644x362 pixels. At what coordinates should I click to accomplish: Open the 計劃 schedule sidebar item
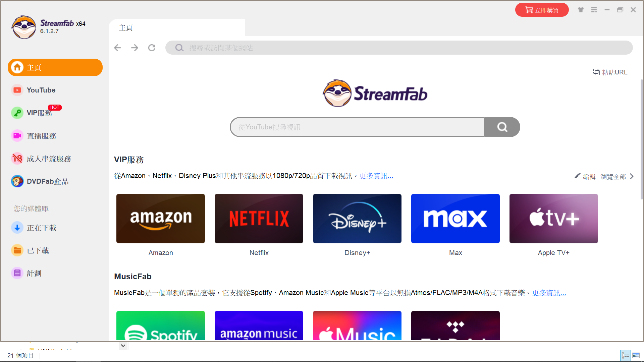[x=34, y=274]
